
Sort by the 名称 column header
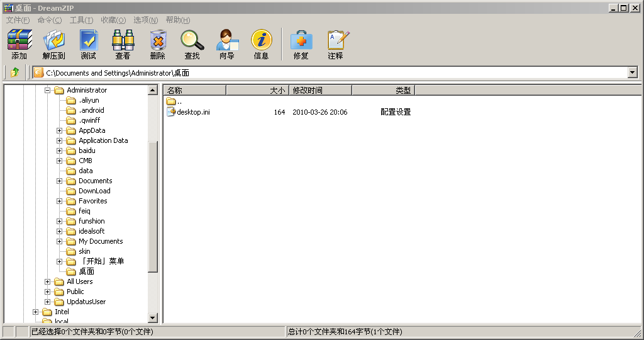click(x=195, y=90)
